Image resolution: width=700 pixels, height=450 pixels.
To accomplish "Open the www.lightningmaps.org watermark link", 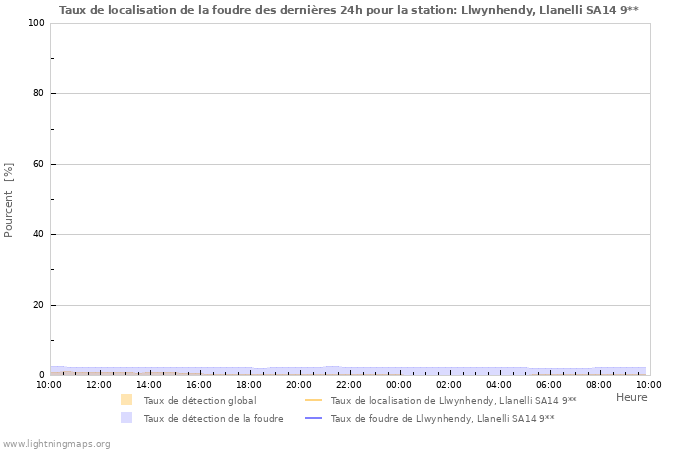I will coord(56,443).
